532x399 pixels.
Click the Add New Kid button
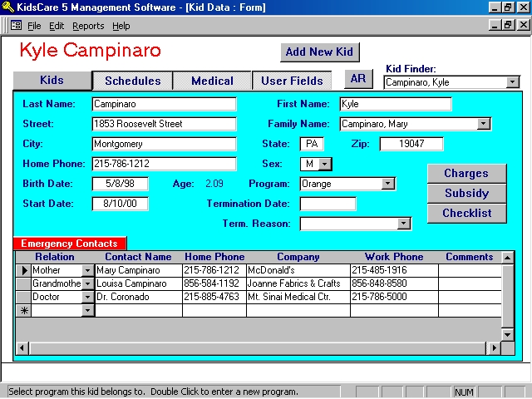pos(319,52)
